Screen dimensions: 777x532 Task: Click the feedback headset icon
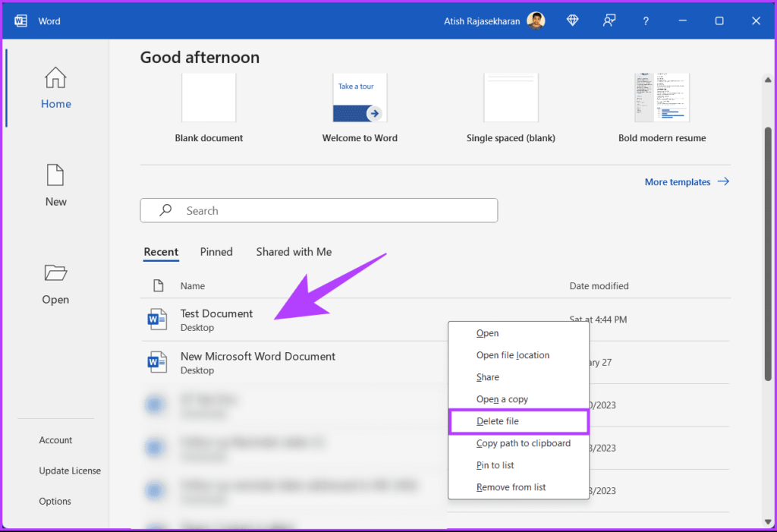(609, 20)
